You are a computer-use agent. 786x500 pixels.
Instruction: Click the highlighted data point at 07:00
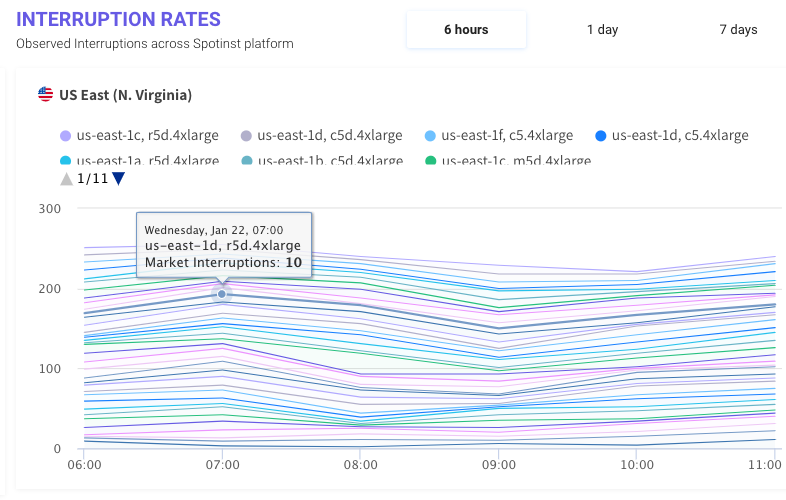pos(222,294)
